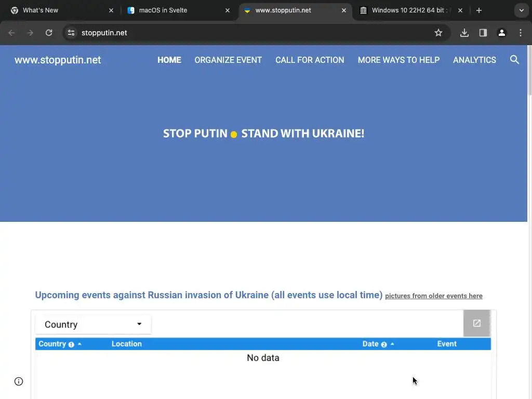The image size is (532, 399).
Task: Close the Windows 10 22H2 tab
Action: (x=460, y=10)
